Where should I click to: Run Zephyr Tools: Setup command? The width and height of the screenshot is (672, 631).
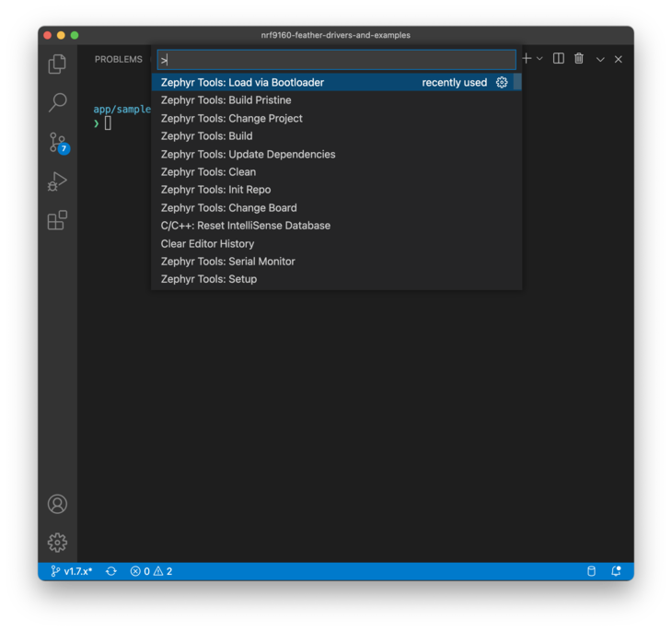[x=336, y=279]
